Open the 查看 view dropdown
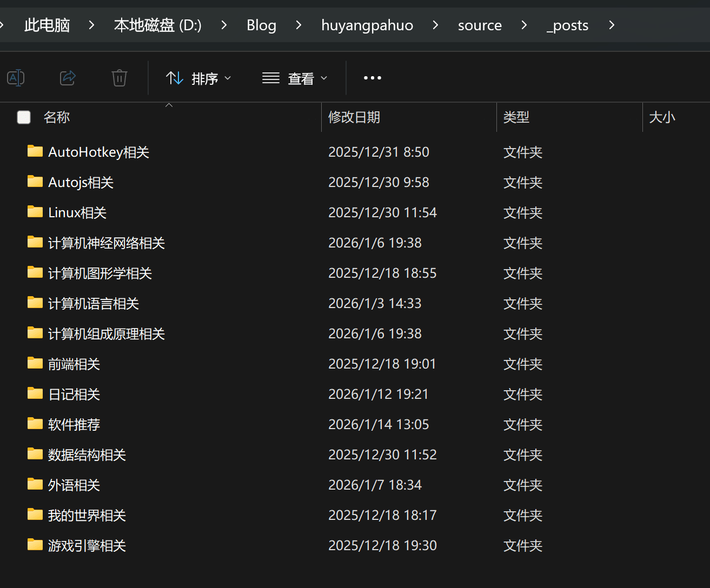The image size is (710, 588). coord(295,78)
